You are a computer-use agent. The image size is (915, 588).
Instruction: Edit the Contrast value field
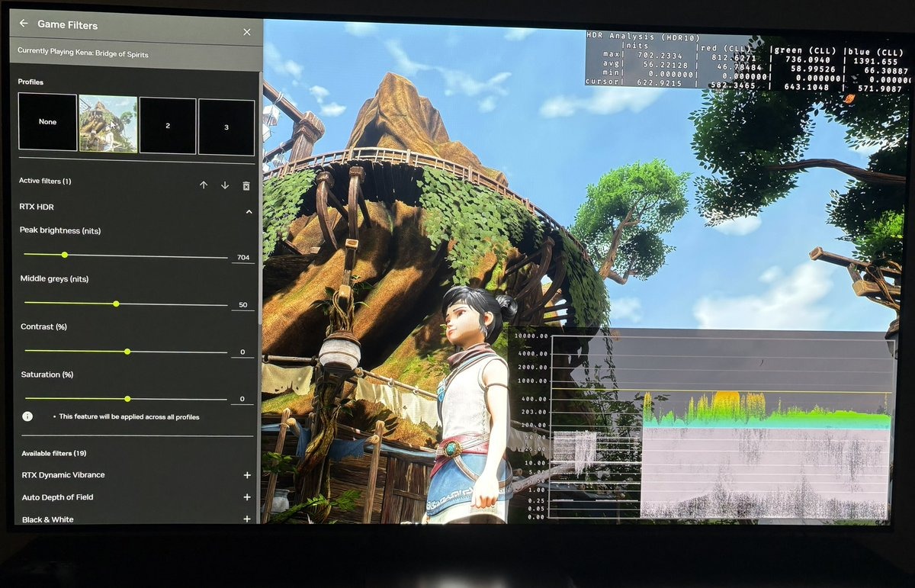pyautogui.click(x=242, y=352)
